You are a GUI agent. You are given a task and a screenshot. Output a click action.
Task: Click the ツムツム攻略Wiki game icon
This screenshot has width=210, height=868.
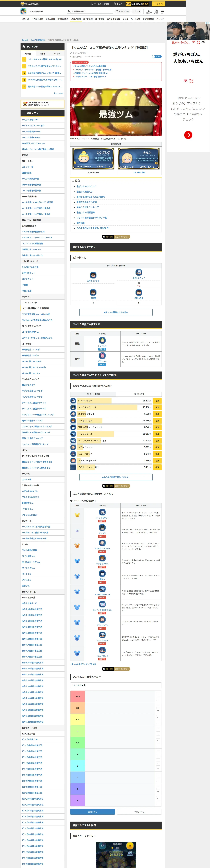pos(24,11)
